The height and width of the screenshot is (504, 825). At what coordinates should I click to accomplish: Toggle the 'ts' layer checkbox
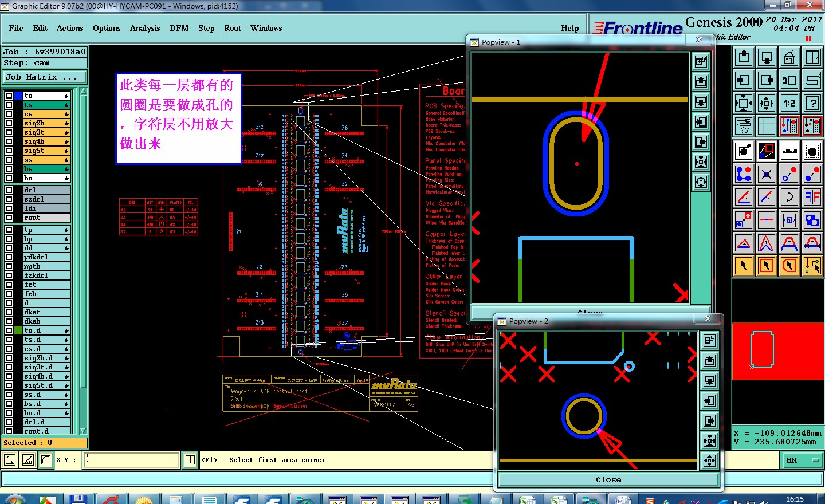[9, 105]
